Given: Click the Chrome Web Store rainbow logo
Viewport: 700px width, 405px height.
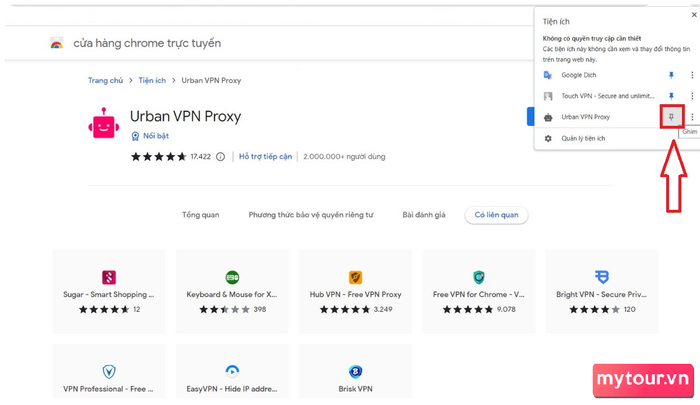Looking at the screenshot, I should pos(56,43).
